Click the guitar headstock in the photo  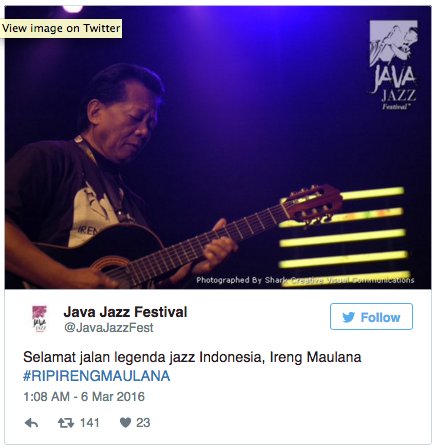312,203
